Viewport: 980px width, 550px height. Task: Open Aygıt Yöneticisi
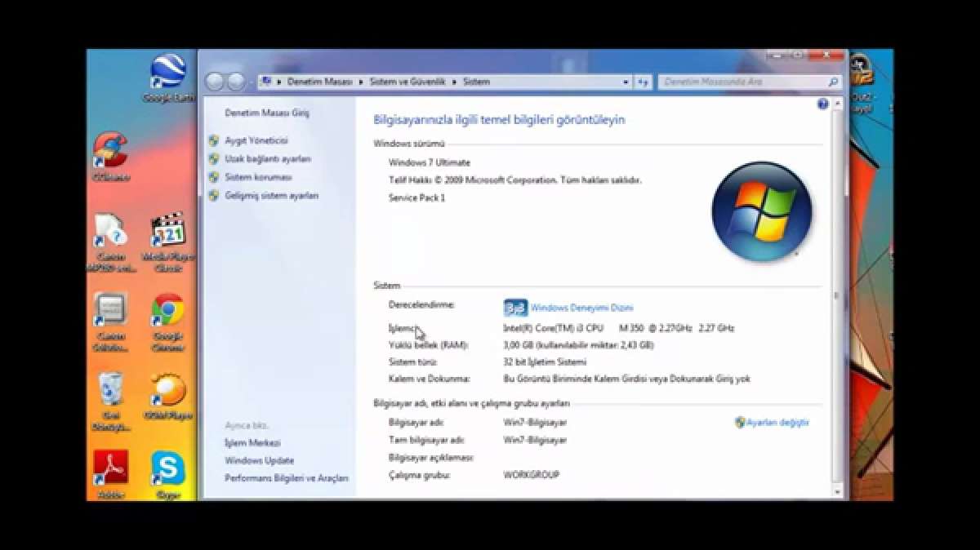point(256,140)
